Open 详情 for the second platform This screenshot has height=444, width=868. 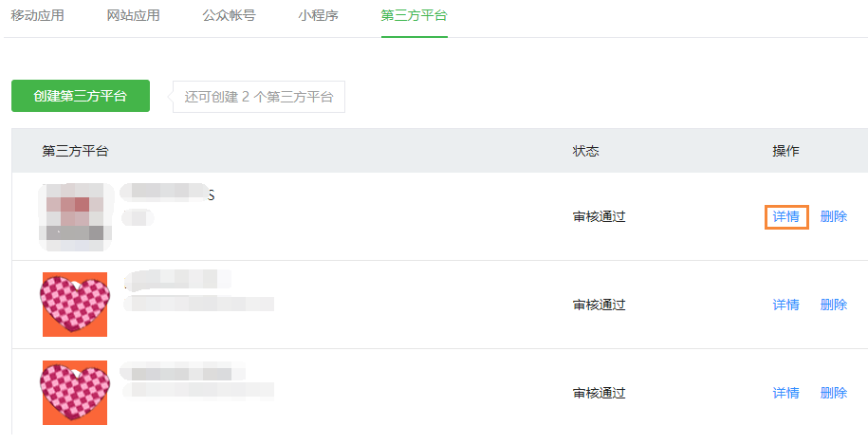[786, 305]
